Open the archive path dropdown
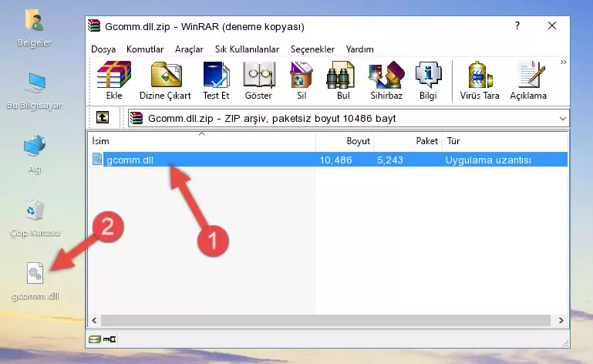 [563, 119]
